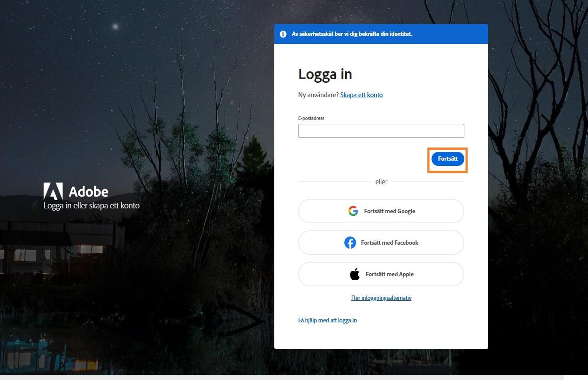Click 'Logga in eller skapa ett konto' tagline
Viewport: 588px width, 380px height.
pos(91,206)
